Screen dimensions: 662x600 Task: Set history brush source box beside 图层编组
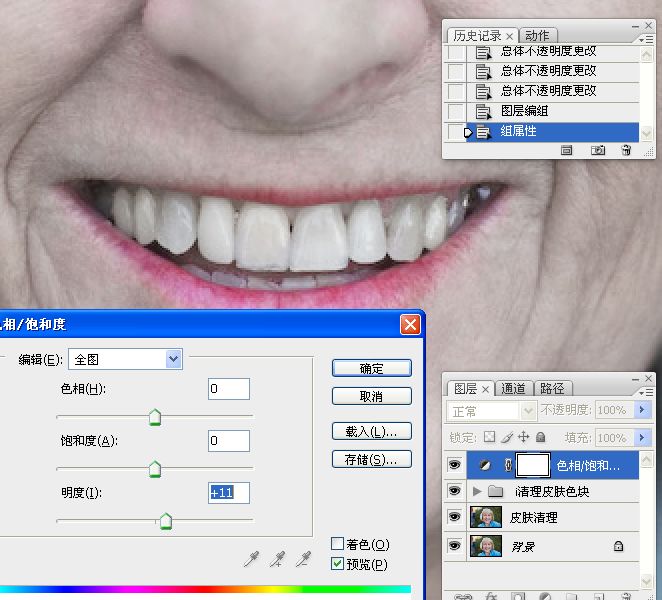[456, 111]
